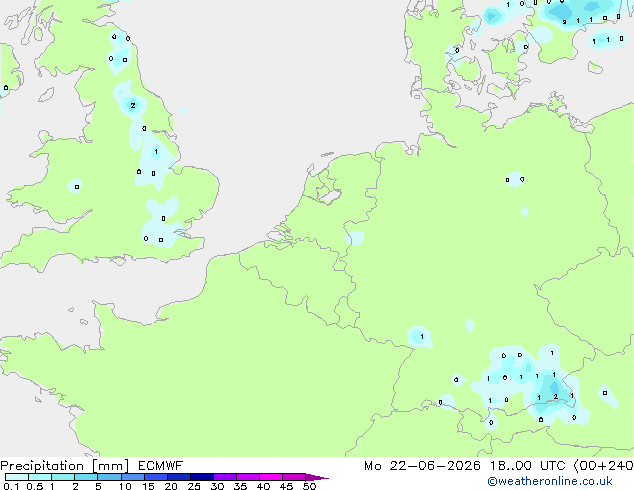Pick the lightest 0.1–0.5 mm legend swatch

coord(17,477)
